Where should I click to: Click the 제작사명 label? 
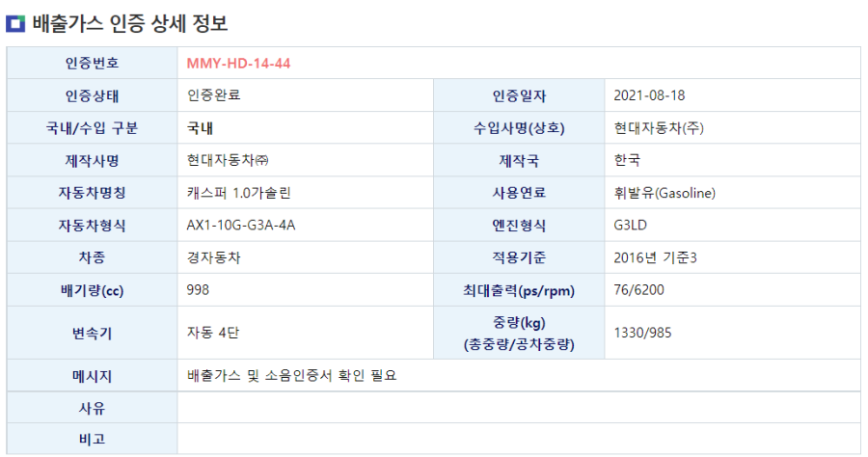point(92,160)
